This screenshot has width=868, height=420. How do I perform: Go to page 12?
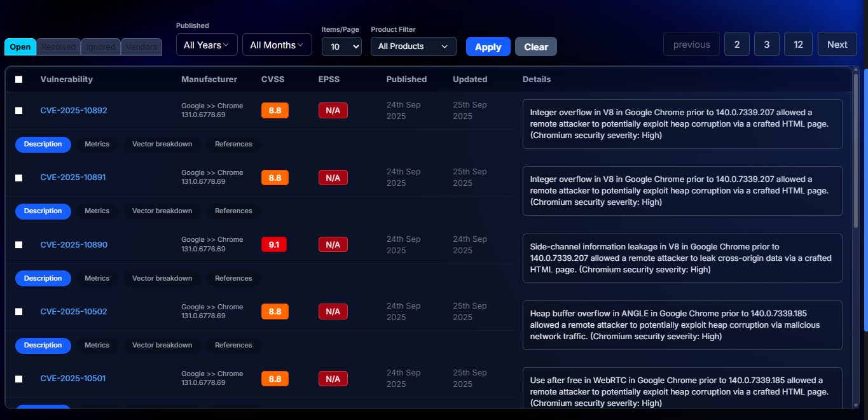click(x=798, y=45)
